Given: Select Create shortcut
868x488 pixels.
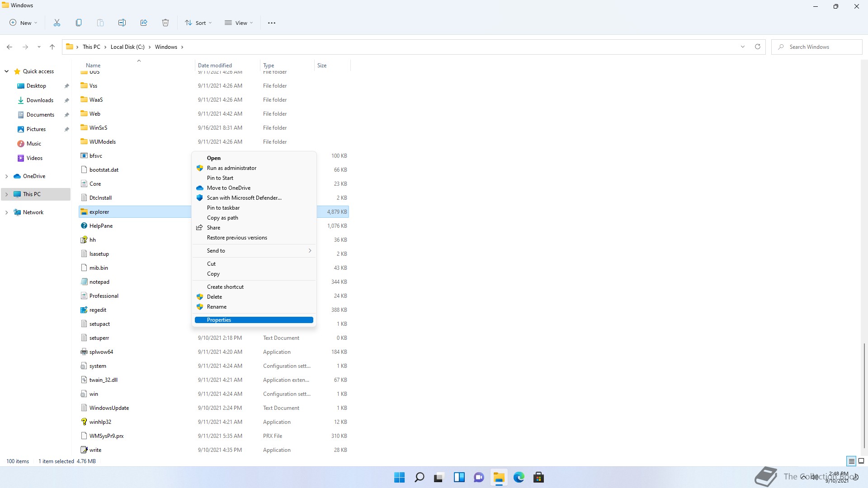Looking at the screenshot, I should [254, 287].
